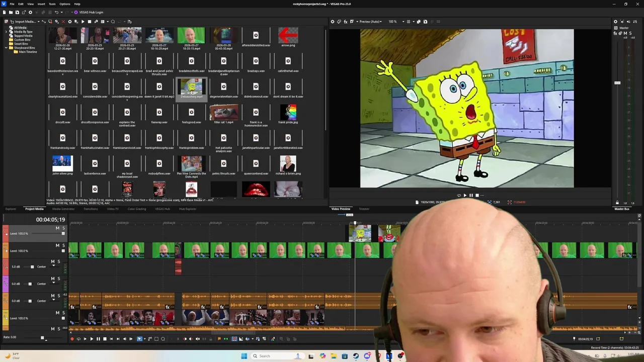This screenshot has width=644, height=362.
Task: Click the Open project folder icon
Action: (x=11, y=12)
